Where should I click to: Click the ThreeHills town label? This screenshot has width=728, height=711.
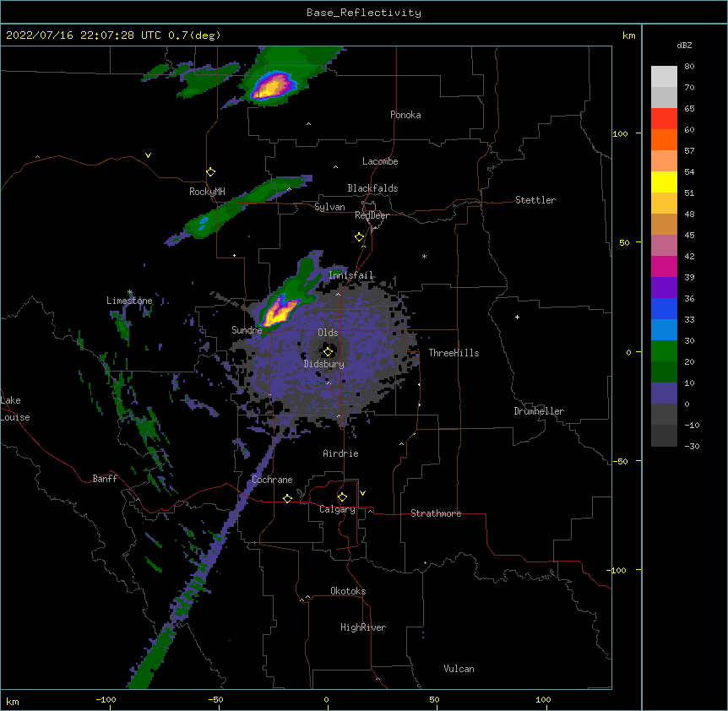click(454, 353)
